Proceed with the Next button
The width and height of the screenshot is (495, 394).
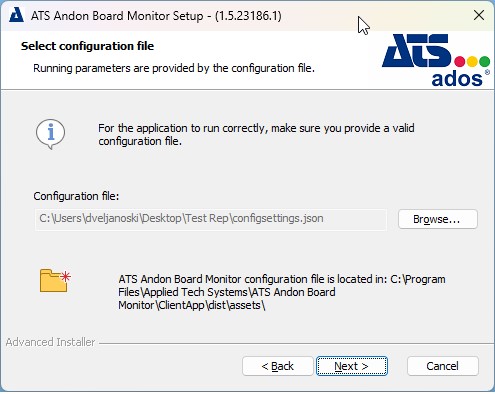(352, 366)
